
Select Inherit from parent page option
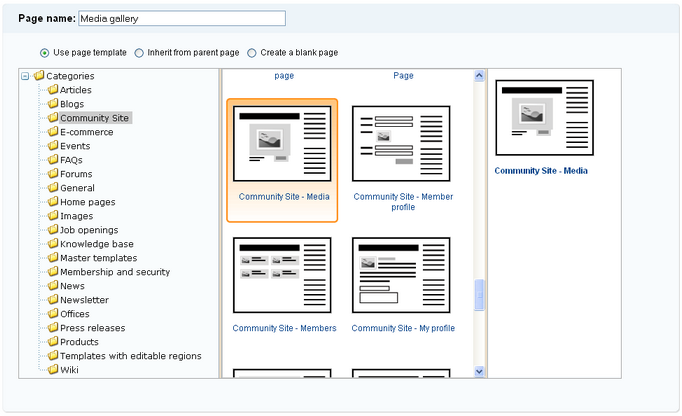(139, 53)
